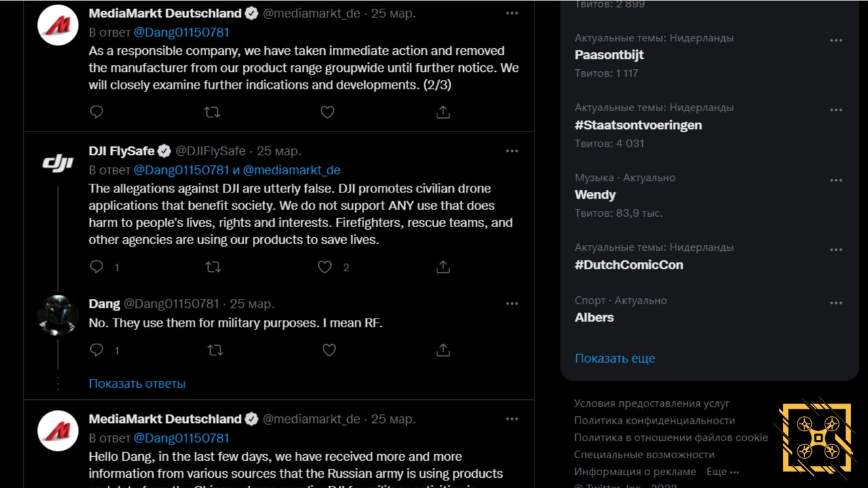Like MediaMarkt's first tweet (2/3)
This screenshot has width=868, height=488.
328,112
